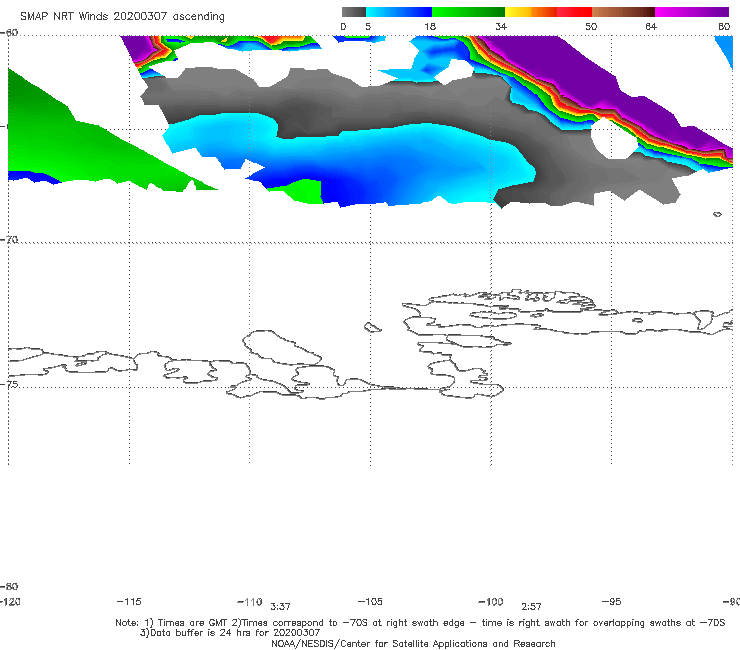The width and height of the screenshot is (740, 650).
Task: Click the swath time "2:57"
Action: click(x=531, y=607)
